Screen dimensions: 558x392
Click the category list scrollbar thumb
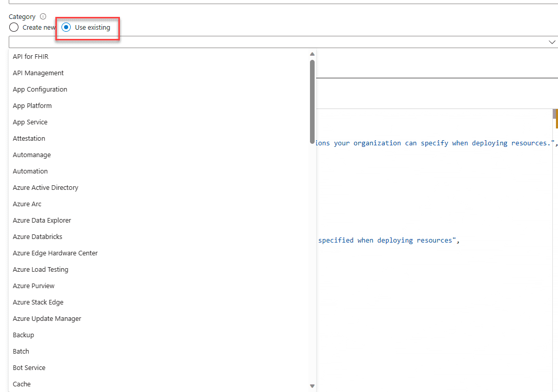coord(312,102)
